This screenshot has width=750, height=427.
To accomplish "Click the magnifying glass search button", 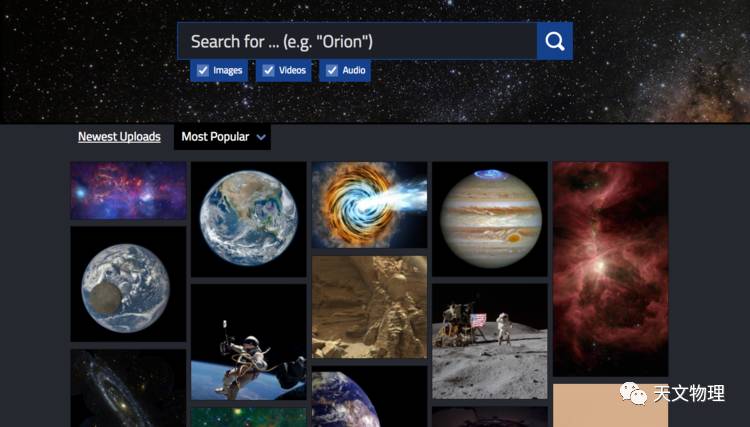I will (554, 41).
